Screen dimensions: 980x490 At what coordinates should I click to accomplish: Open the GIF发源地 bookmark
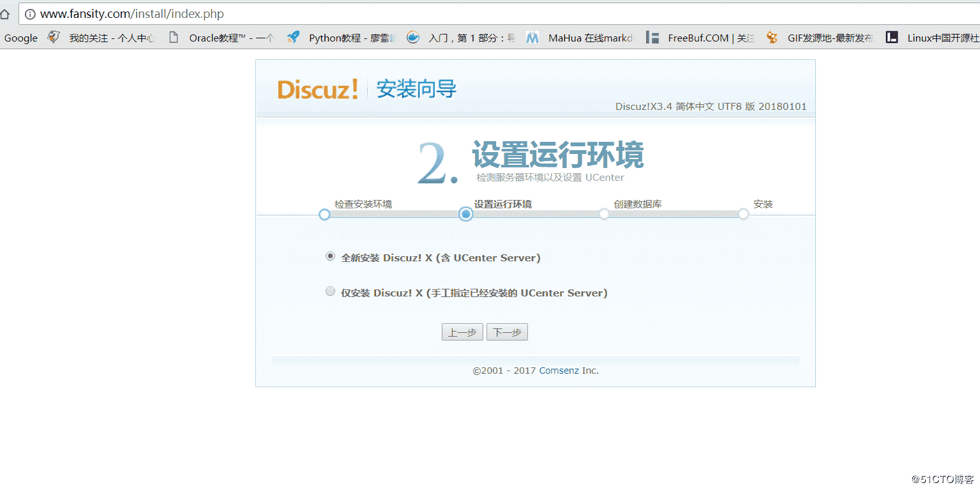tap(831, 38)
